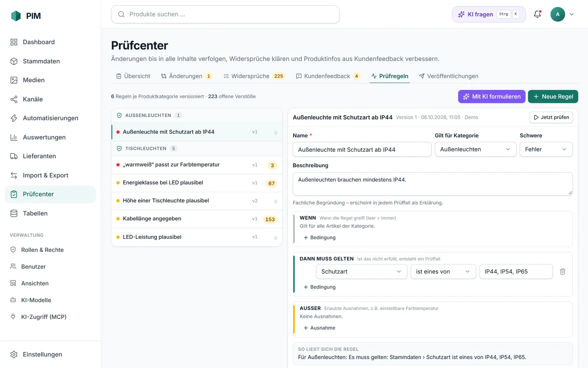
Task: Delete the Schutzart condition with the trash icon
Action: [x=563, y=272]
